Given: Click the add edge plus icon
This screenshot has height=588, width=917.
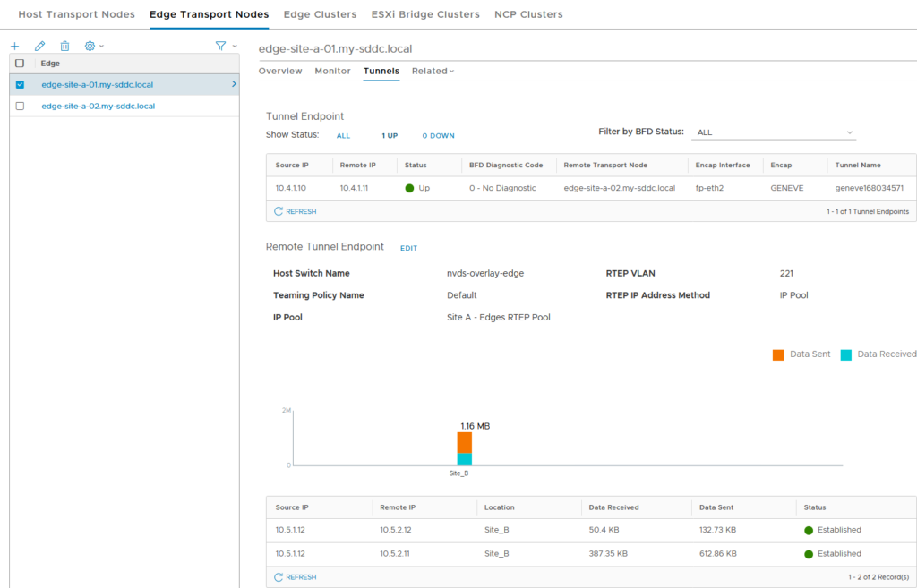Looking at the screenshot, I should (15, 46).
